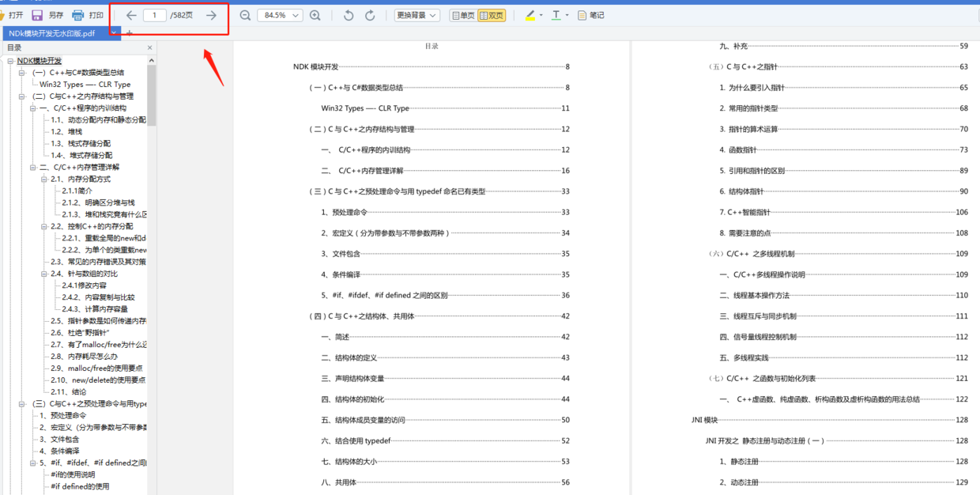Open the zoom percentage dropdown
980x495 pixels.
pyautogui.click(x=280, y=14)
